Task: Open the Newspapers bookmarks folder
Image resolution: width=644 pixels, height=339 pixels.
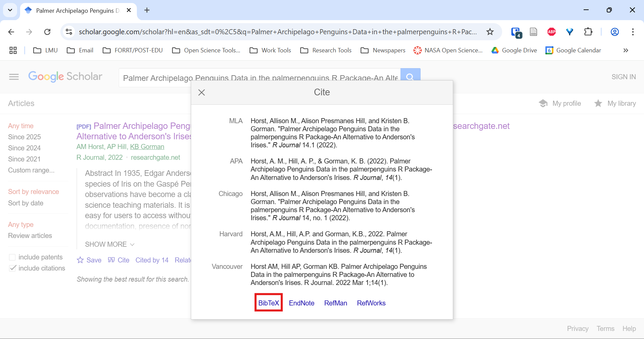Action: click(x=383, y=50)
